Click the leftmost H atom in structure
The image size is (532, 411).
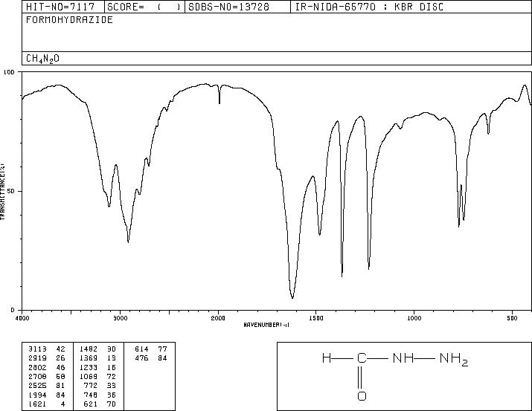(327, 357)
